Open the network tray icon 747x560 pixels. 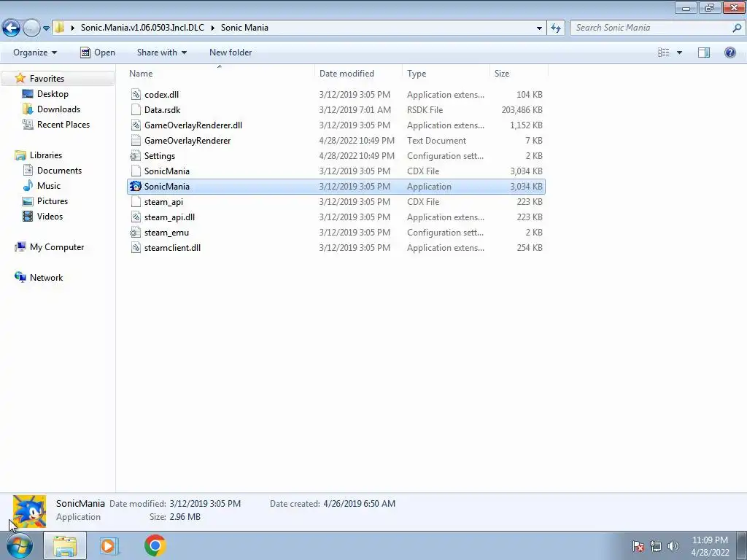[656, 546]
